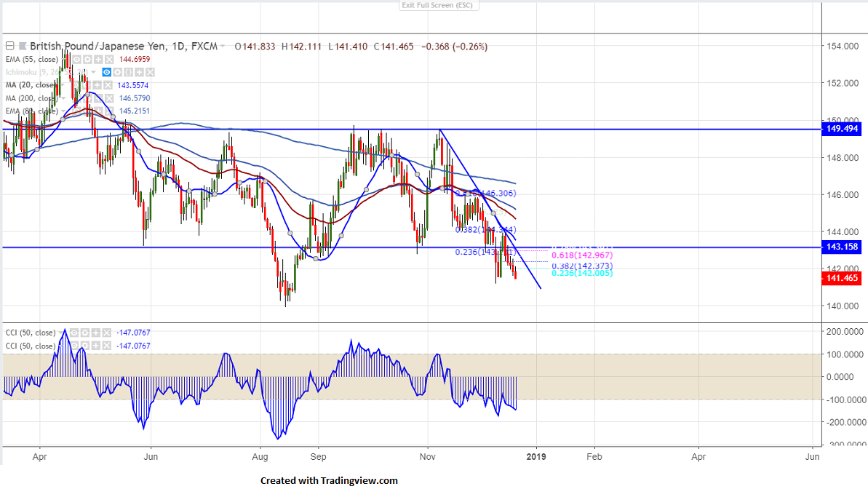Collapse the chart legend with the minus box
868x497 pixels.
(10, 46)
